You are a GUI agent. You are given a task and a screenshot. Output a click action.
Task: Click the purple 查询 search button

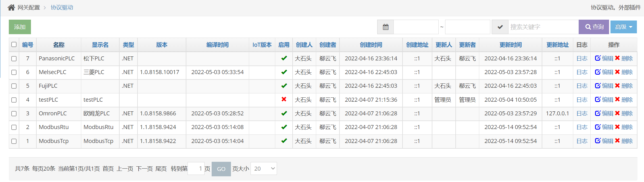point(594,27)
